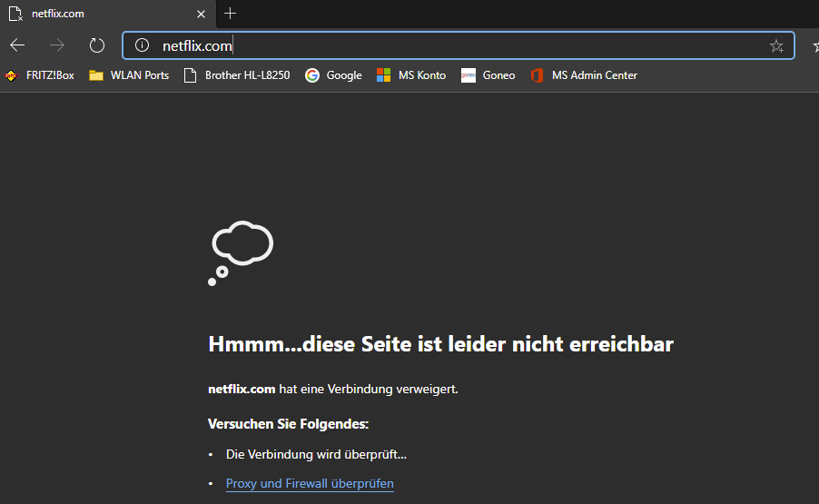This screenshot has width=819, height=504.
Task: Open the Goneo bookmark
Action: click(488, 75)
